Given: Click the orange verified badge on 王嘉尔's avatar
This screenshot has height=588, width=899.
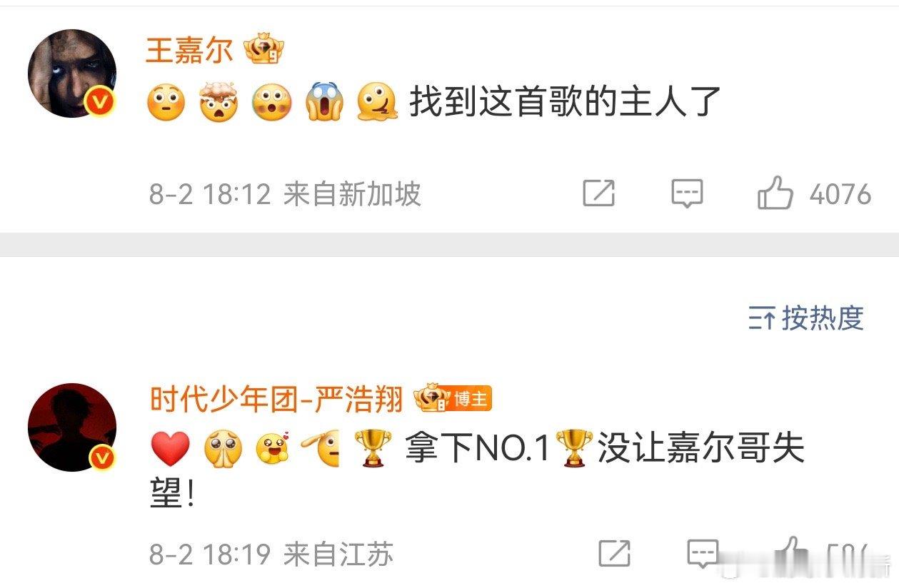Looking at the screenshot, I should point(101,103).
